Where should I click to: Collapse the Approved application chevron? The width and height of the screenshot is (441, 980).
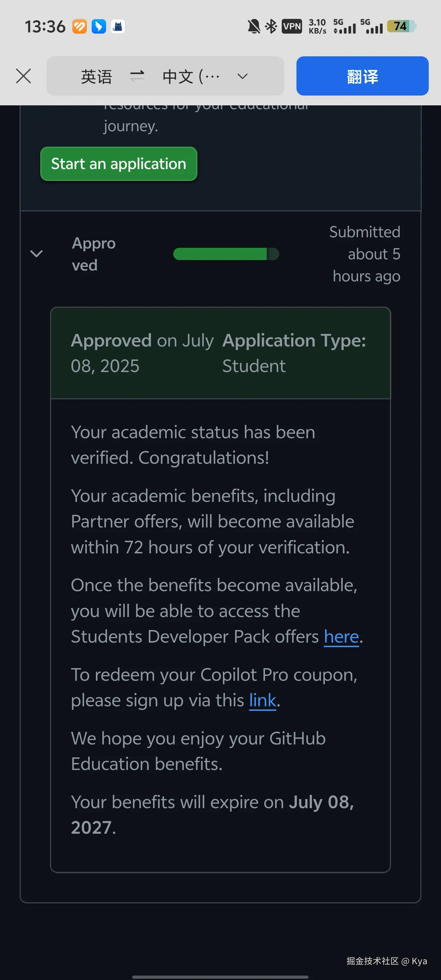pos(36,254)
